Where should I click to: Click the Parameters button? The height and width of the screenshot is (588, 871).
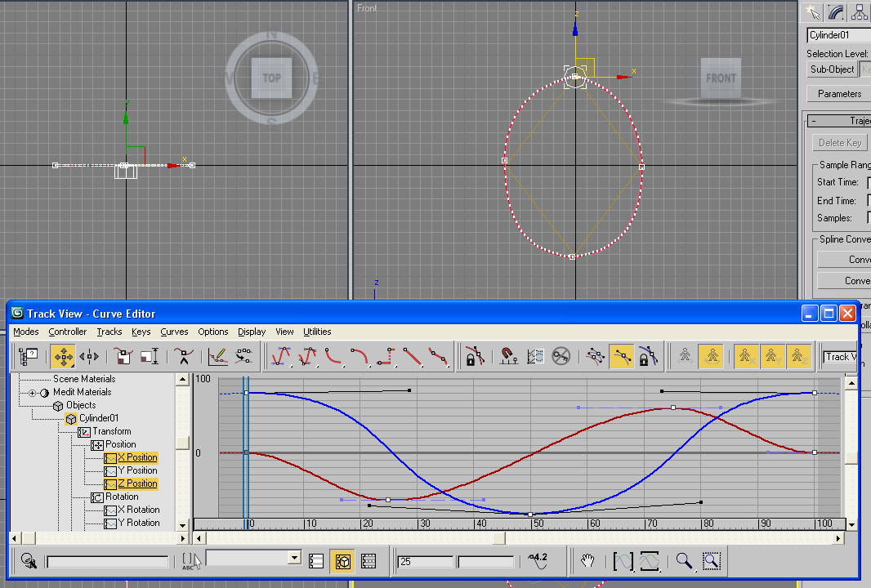839,94
